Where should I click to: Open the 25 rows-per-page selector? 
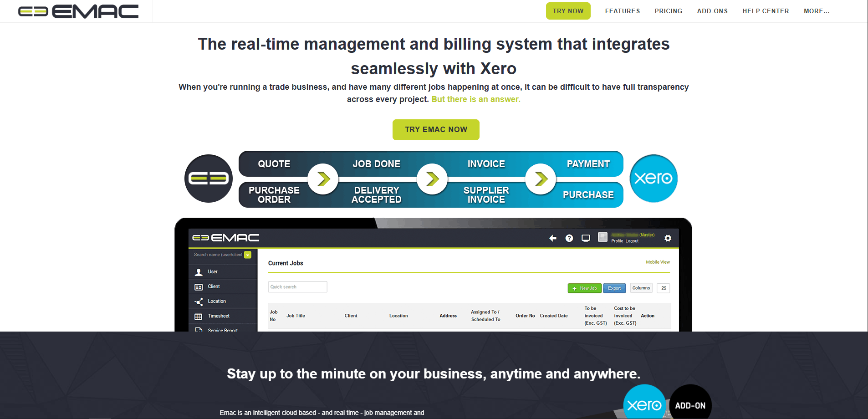tap(664, 288)
